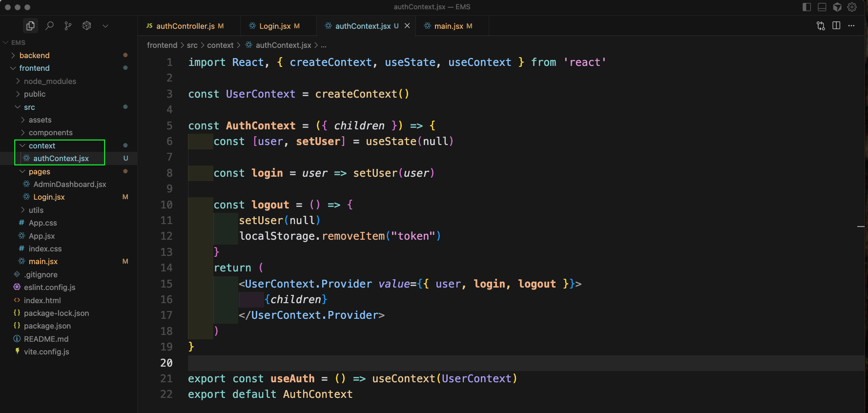This screenshot has width=868, height=413.
Task: Close the authContext.jsx tab
Action: pyautogui.click(x=407, y=26)
